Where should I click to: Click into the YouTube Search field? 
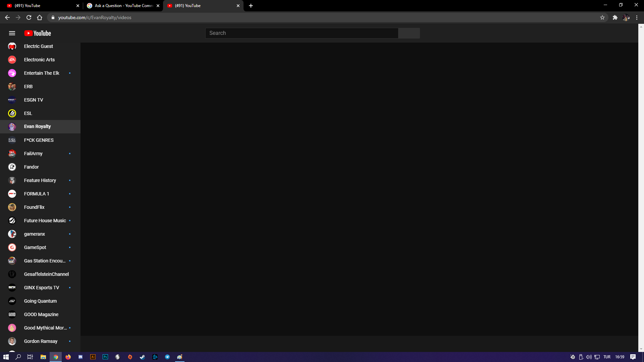click(302, 33)
